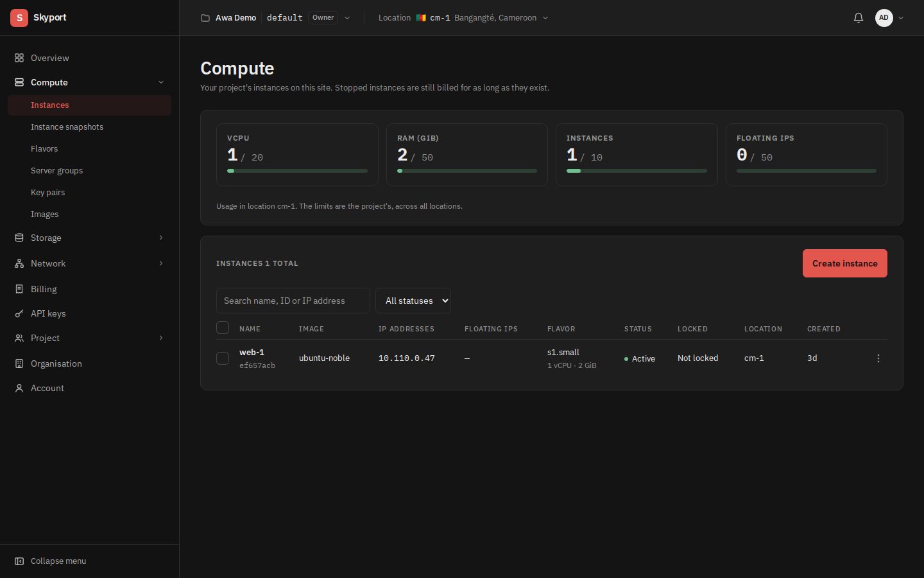Image resolution: width=924 pixels, height=578 pixels.
Task: Click the Create instance button
Action: (844, 263)
